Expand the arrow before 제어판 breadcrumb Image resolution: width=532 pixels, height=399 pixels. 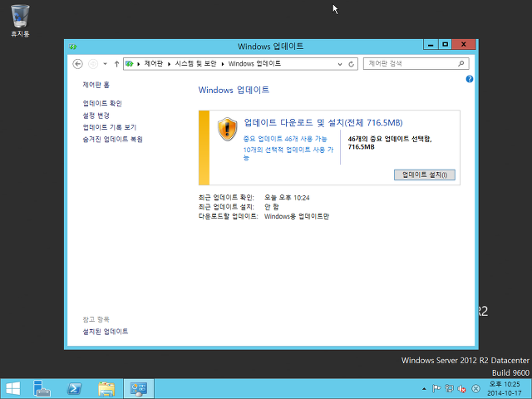(x=139, y=64)
